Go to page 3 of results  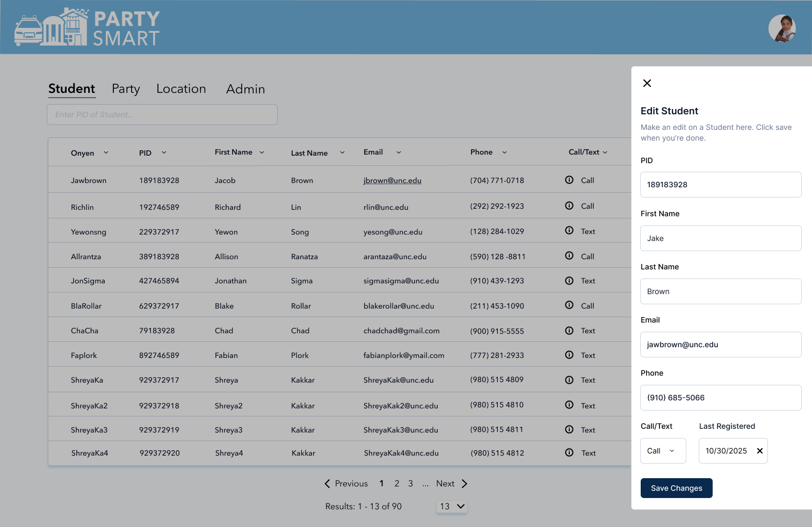click(x=410, y=484)
